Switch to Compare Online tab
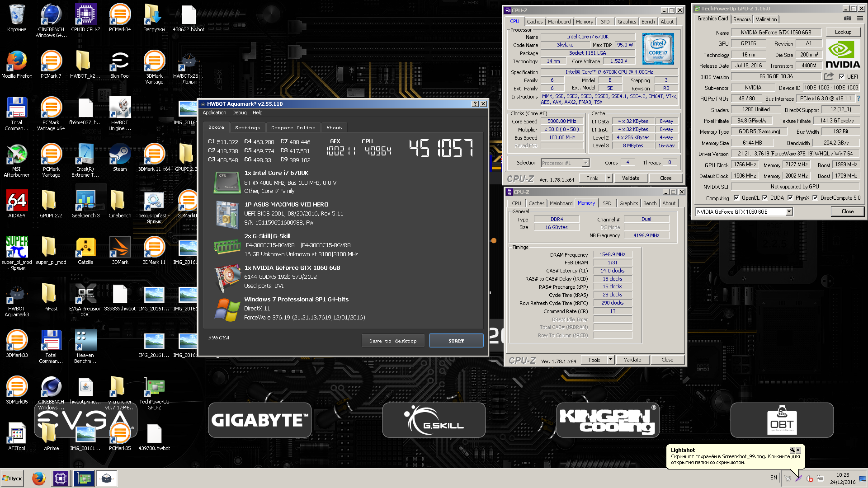 click(x=293, y=128)
